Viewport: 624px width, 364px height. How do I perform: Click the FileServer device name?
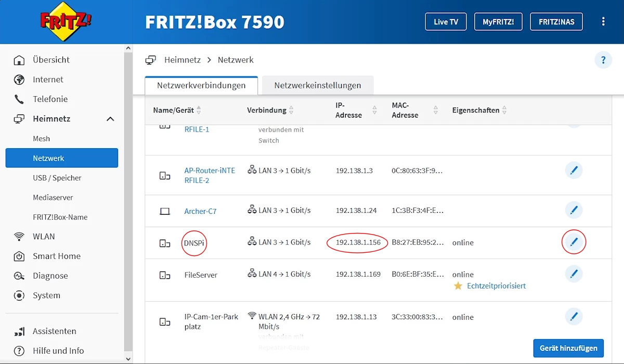(x=201, y=275)
